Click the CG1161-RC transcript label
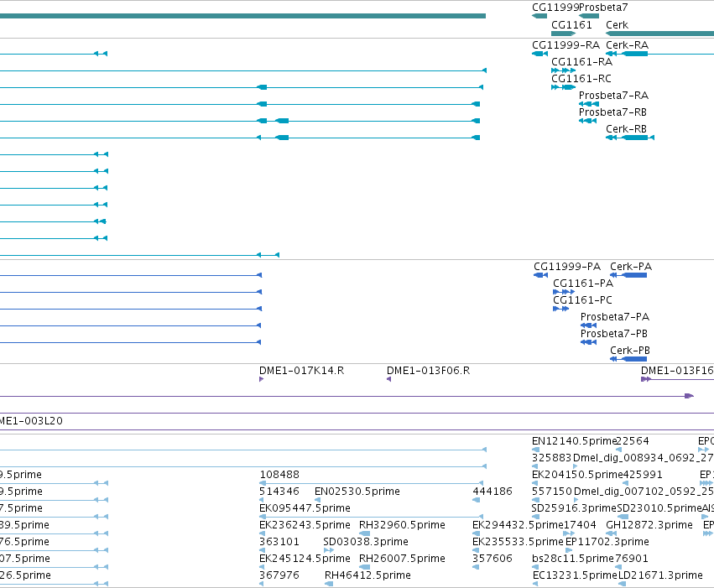714x588 pixels. [581, 79]
